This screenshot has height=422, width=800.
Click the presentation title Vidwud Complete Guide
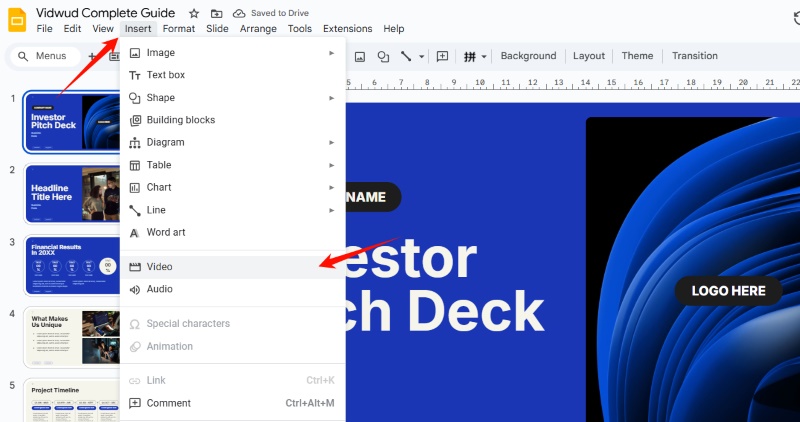click(x=106, y=13)
